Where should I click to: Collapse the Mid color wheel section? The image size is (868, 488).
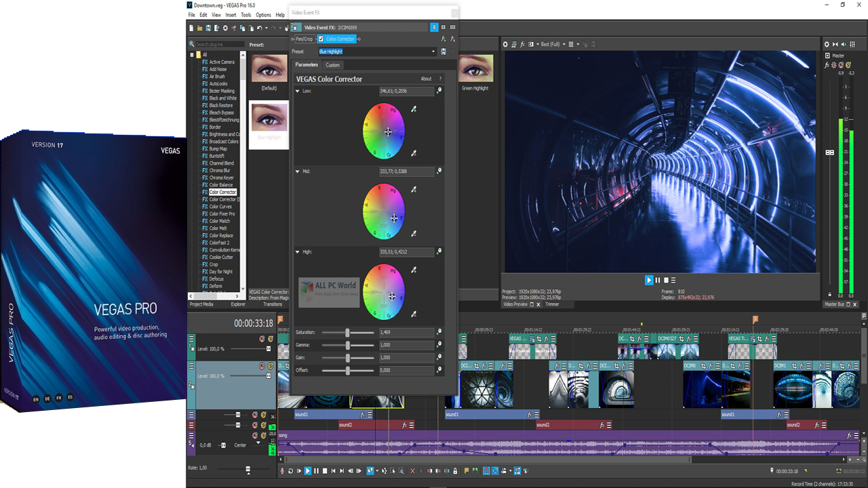298,171
